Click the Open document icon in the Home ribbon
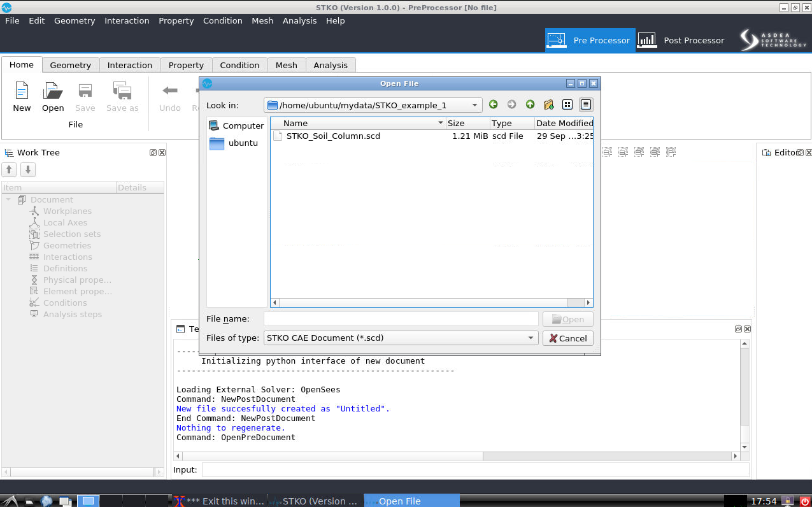The image size is (812, 507). click(x=53, y=96)
